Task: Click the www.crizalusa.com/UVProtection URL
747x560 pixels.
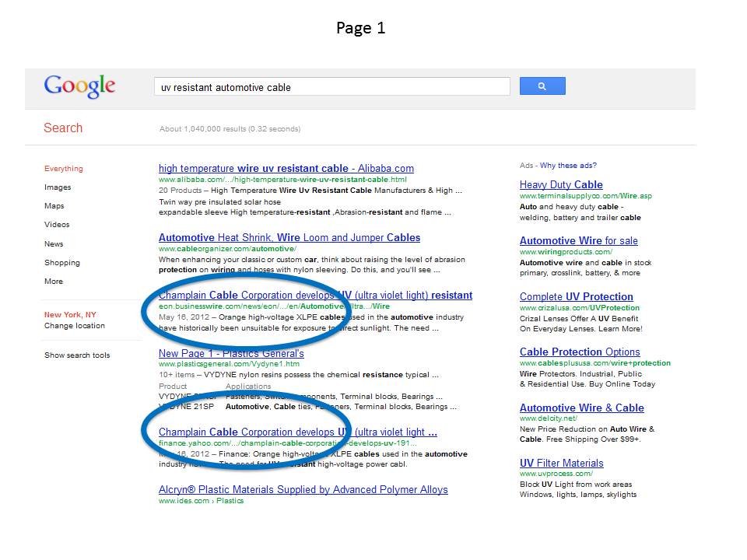Action: click(579, 308)
